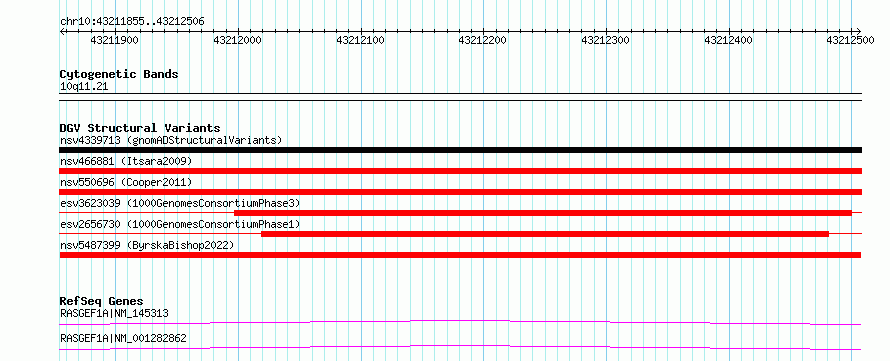Click the 43212400 ruler position label
The height and width of the screenshot is (361, 890).
pyautogui.click(x=728, y=41)
